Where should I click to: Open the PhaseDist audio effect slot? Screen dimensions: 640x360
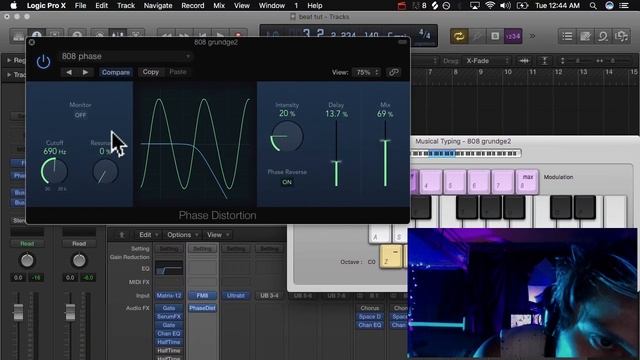pyautogui.click(x=202, y=308)
